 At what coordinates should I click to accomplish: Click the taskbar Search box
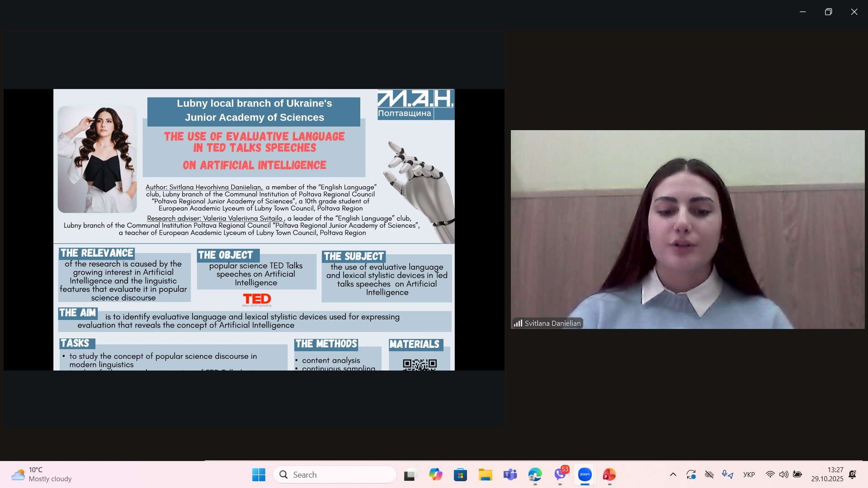tap(335, 474)
